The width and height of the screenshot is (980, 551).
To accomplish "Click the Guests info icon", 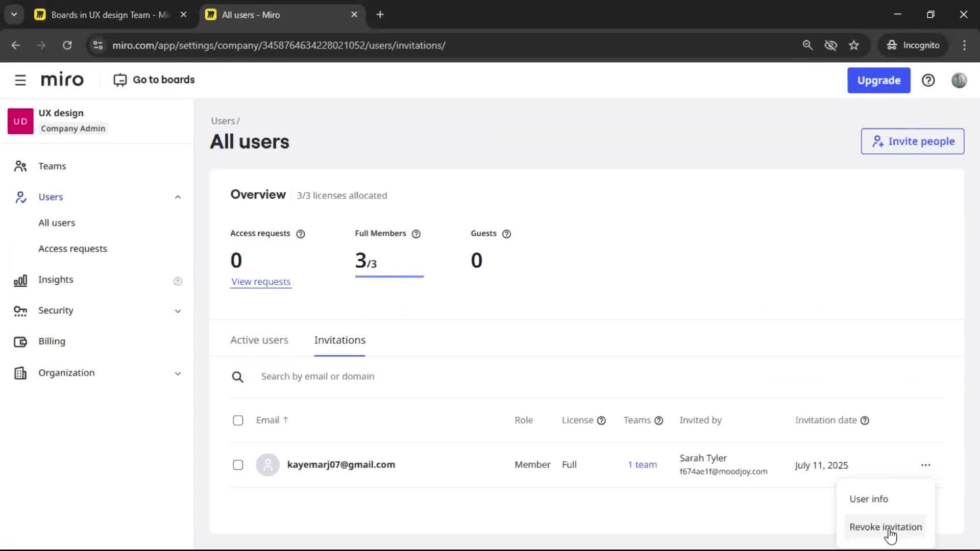I will (x=506, y=234).
